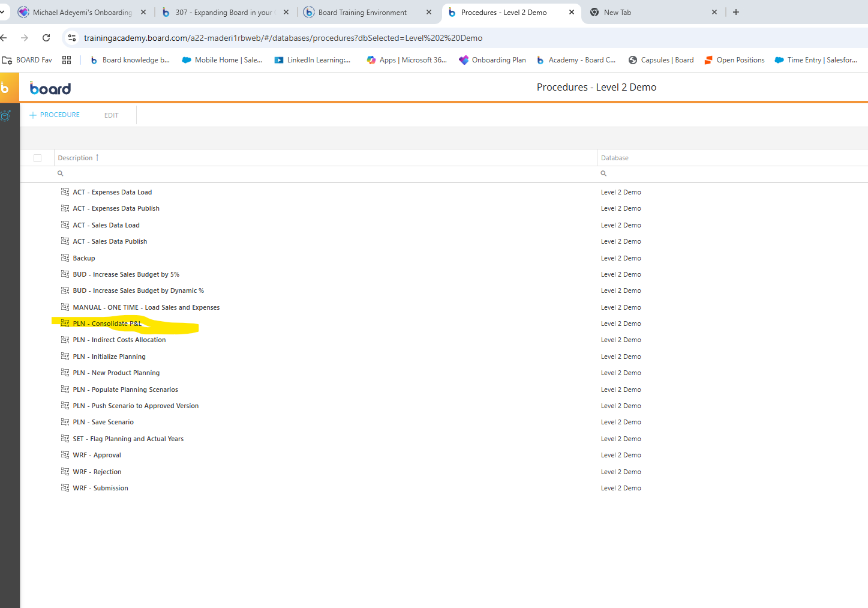Open the Onboarding Plan bookmark
The image size is (868, 608).
pyautogui.click(x=492, y=60)
